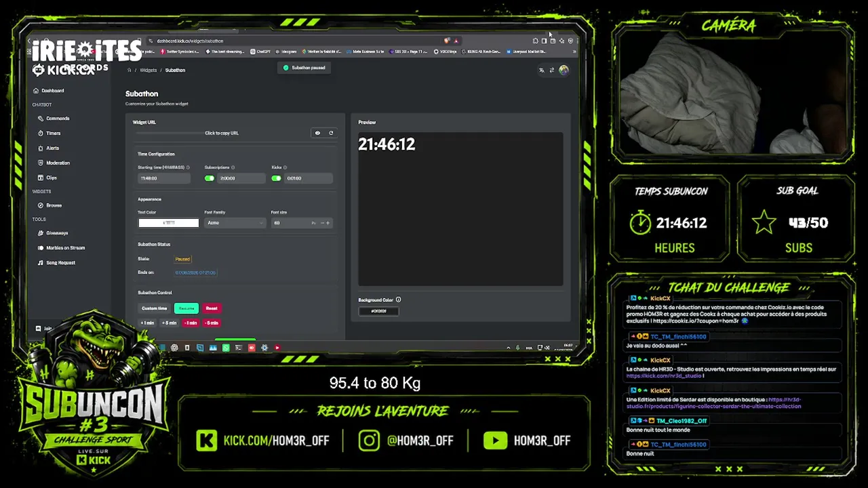Show Starting time info tooltip icon
Screen dimensions: 868x488
click(x=188, y=167)
